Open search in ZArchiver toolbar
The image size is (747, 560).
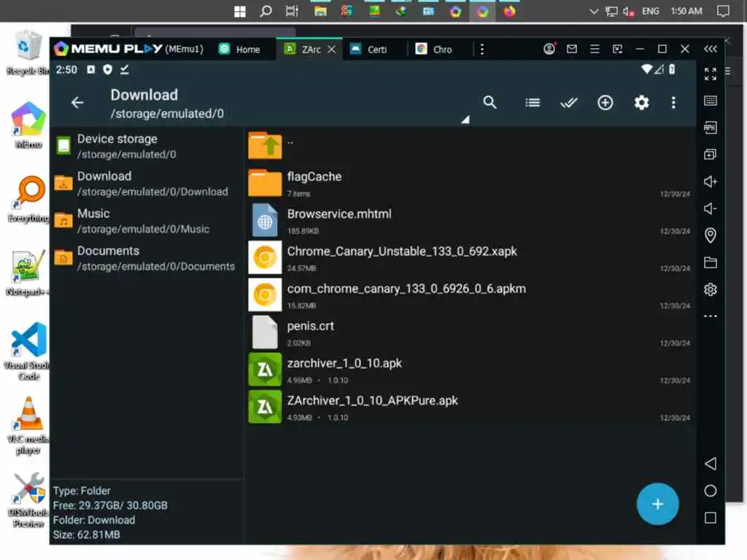489,102
